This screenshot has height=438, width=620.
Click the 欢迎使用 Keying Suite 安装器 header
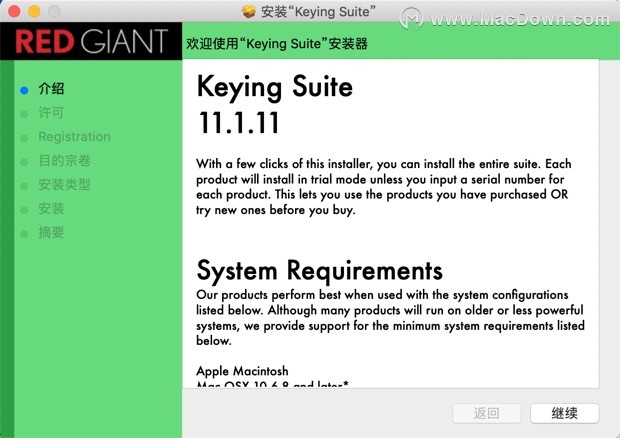click(277, 43)
